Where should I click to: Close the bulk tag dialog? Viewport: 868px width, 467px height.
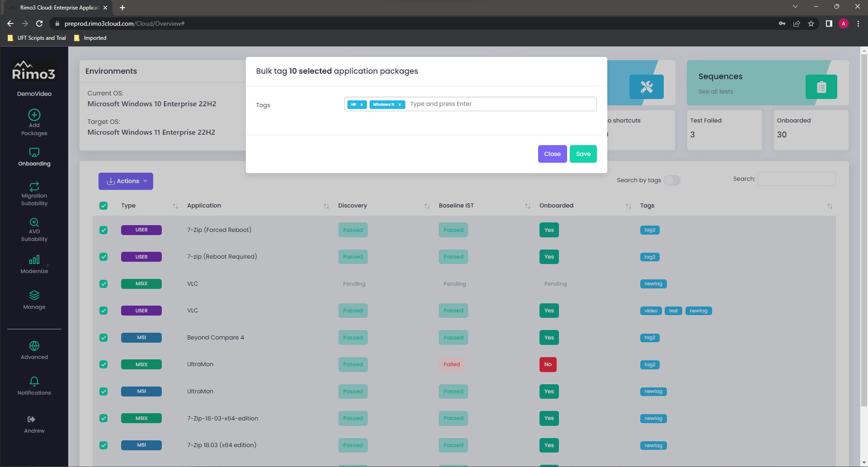[552, 154]
